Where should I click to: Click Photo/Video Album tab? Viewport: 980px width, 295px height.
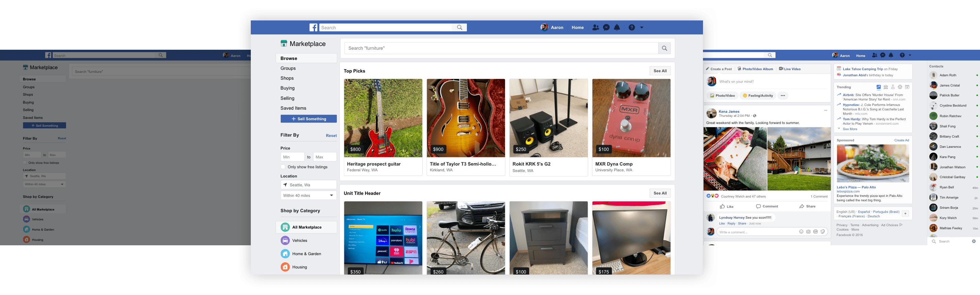point(755,69)
